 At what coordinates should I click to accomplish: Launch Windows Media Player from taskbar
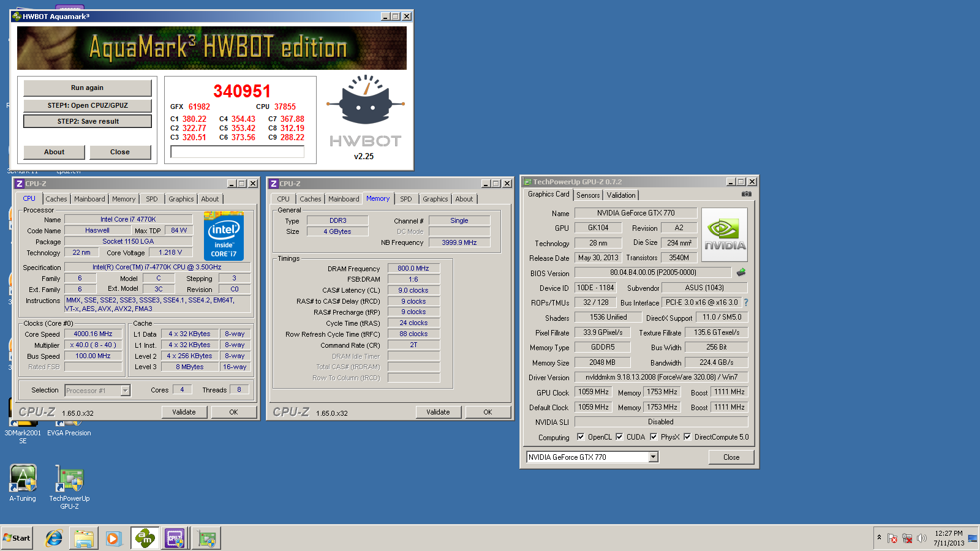point(113,538)
